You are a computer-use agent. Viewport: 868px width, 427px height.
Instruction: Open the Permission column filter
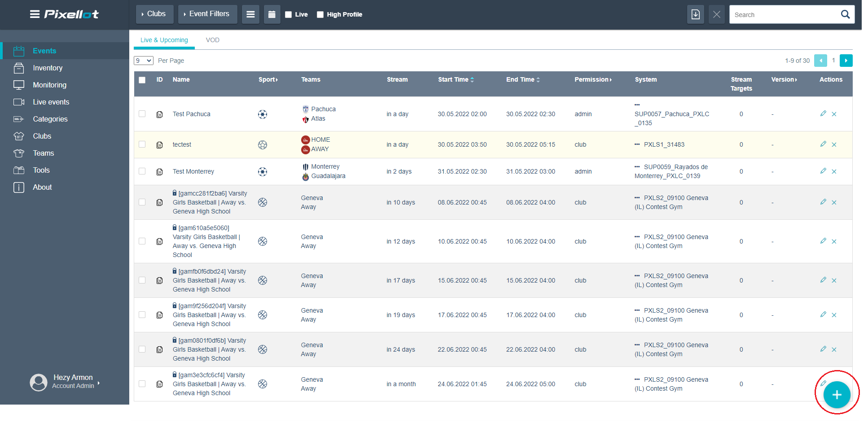coord(593,79)
